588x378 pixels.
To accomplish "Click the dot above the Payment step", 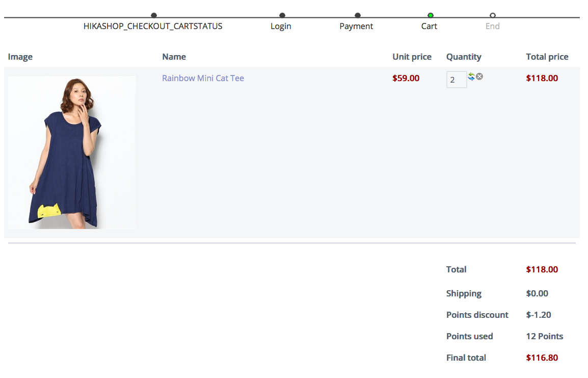I will tap(358, 15).
